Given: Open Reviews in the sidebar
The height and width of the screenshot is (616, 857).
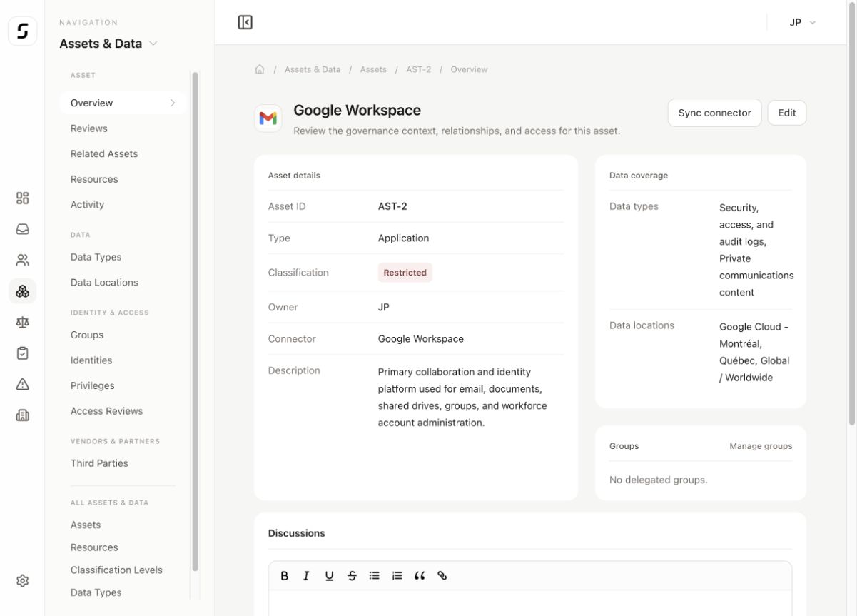Looking at the screenshot, I should click(x=89, y=128).
